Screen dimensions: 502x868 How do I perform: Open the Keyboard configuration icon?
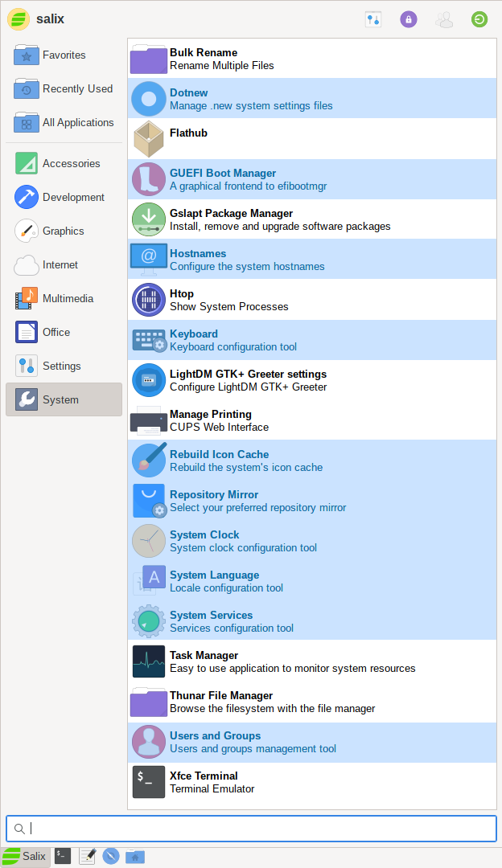149,341
